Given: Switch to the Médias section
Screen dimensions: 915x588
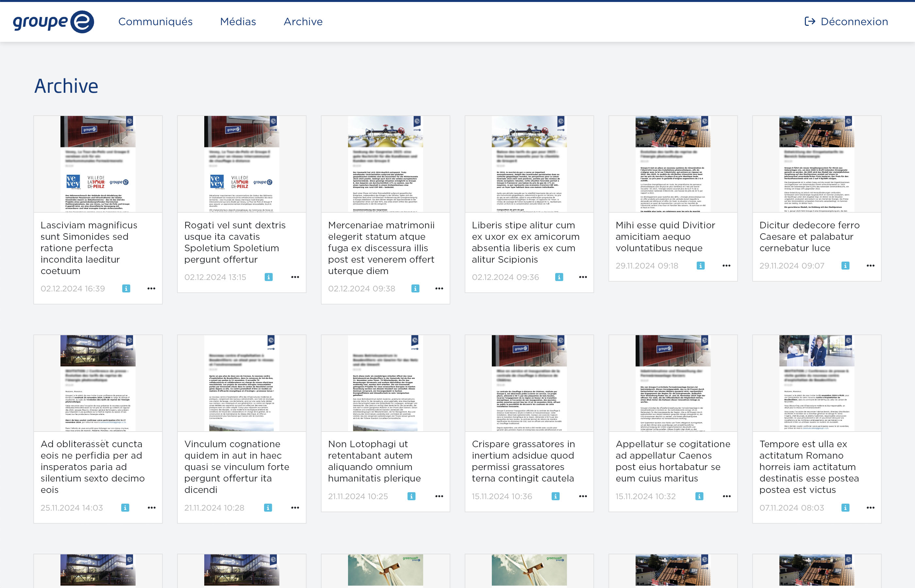Looking at the screenshot, I should 238,22.
